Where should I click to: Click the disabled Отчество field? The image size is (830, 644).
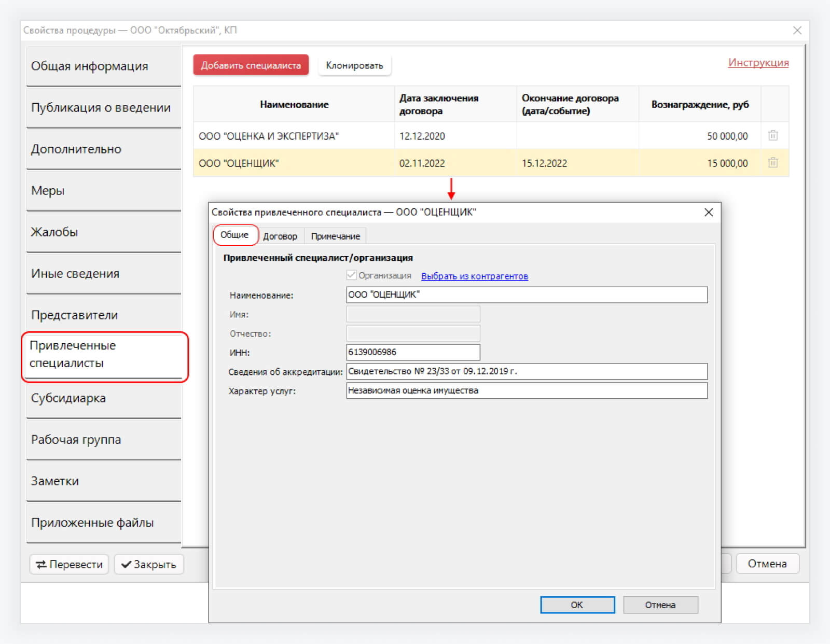413,333
